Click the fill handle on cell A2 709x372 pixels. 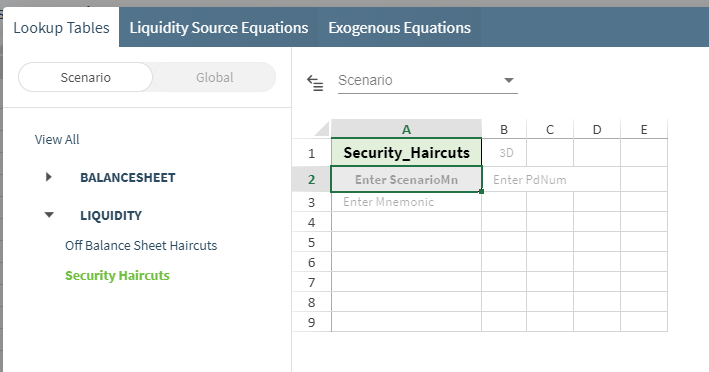[x=482, y=192]
